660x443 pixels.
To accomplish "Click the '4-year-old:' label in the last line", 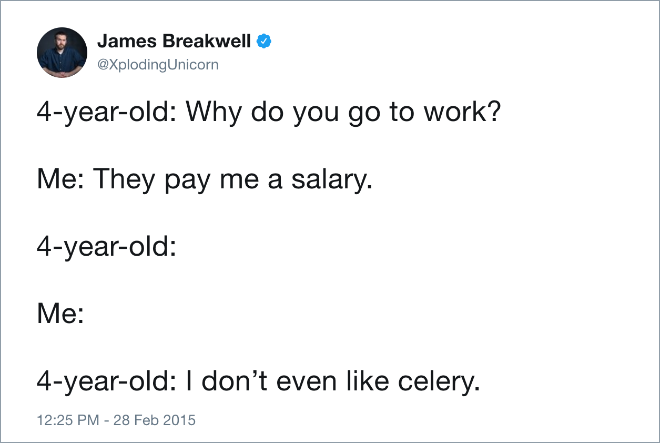I will [x=106, y=382].
